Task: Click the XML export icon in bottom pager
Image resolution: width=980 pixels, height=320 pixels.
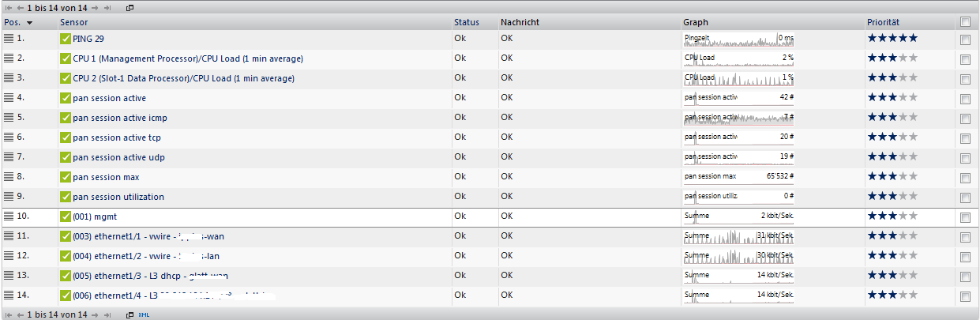Action: pos(144,315)
